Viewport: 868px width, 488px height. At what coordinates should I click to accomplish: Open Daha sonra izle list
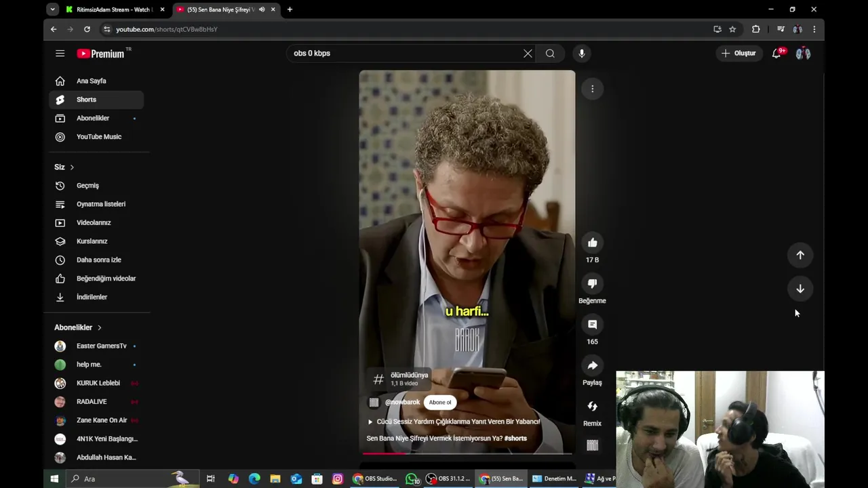point(96,260)
